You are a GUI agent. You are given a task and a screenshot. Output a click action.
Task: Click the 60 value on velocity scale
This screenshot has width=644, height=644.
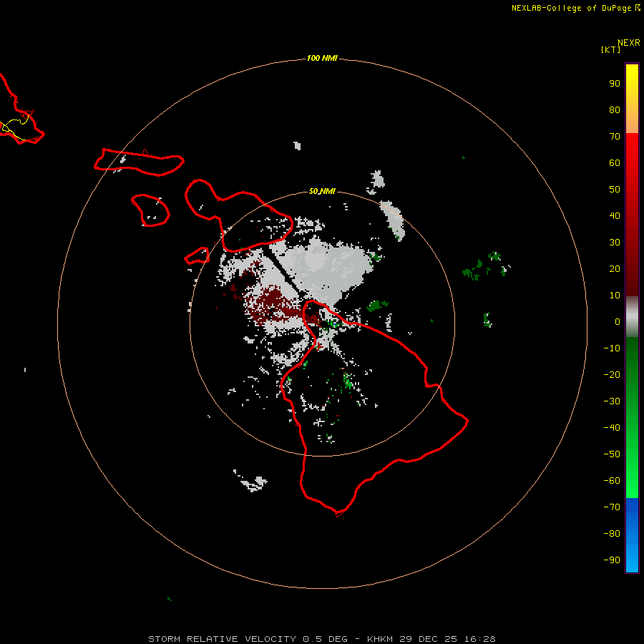[615, 162]
